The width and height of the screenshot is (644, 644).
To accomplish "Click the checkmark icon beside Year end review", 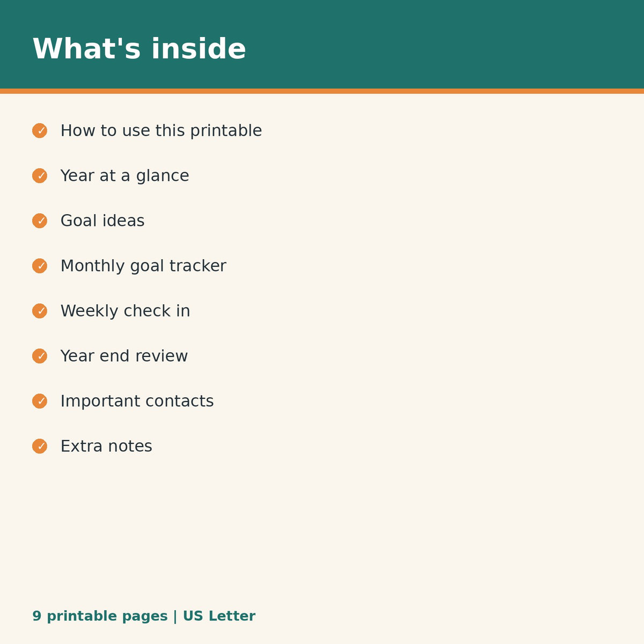I will point(40,356).
